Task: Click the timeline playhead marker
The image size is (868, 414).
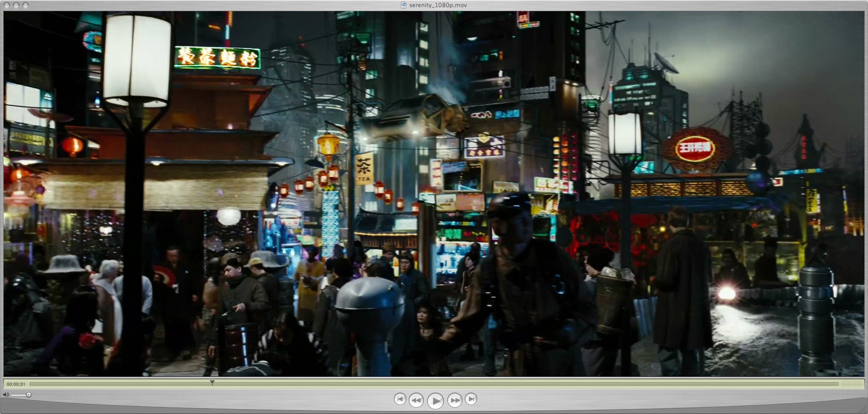Action: pyautogui.click(x=212, y=383)
